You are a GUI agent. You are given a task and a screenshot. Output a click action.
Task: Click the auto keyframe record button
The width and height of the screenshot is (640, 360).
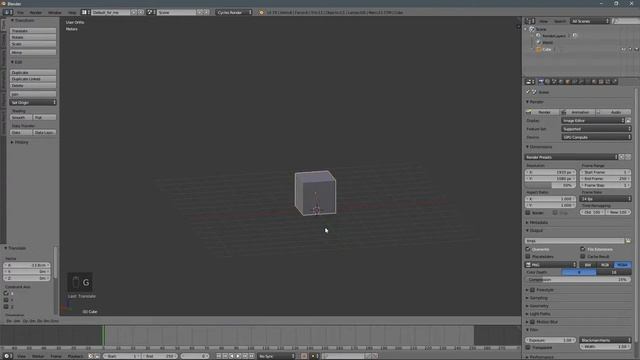tap(304, 356)
